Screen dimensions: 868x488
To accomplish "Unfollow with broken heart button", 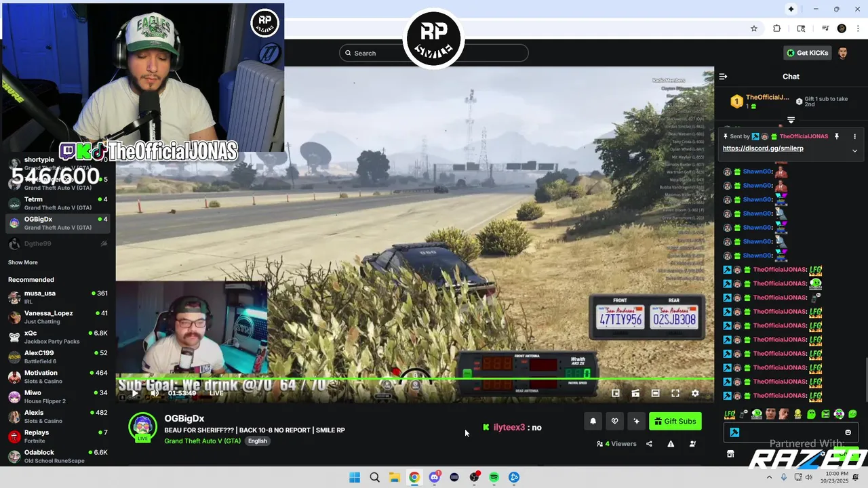I will click(614, 421).
